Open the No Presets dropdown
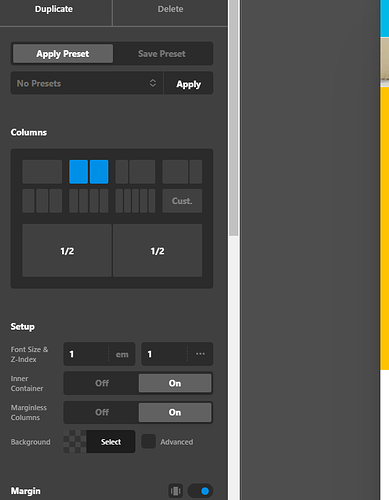This screenshot has width=389, height=500. pyautogui.click(x=87, y=83)
